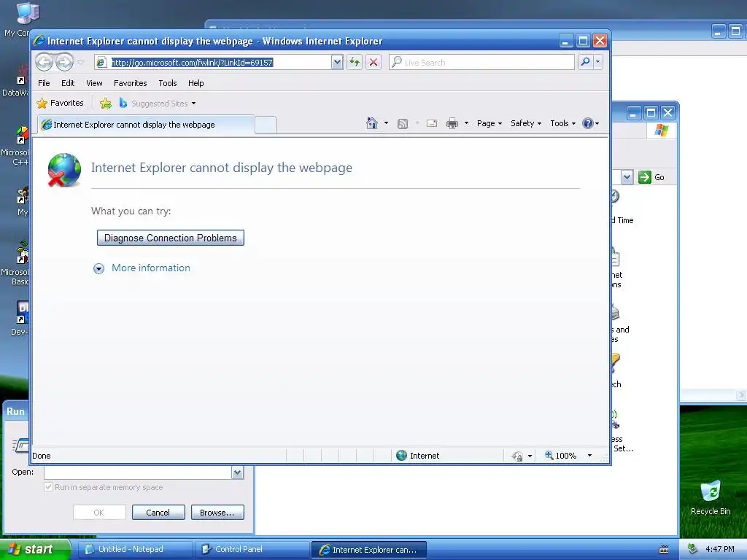Click the Refresh page icon
Image resolution: width=747 pixels, height=560 pixels.
pos(355,63)
